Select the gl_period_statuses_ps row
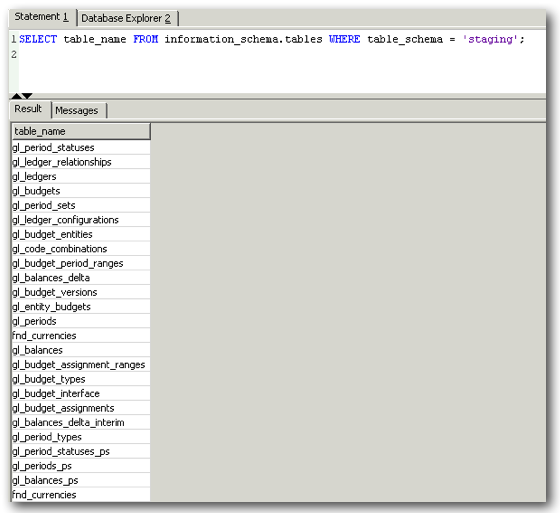 point(81,451)
